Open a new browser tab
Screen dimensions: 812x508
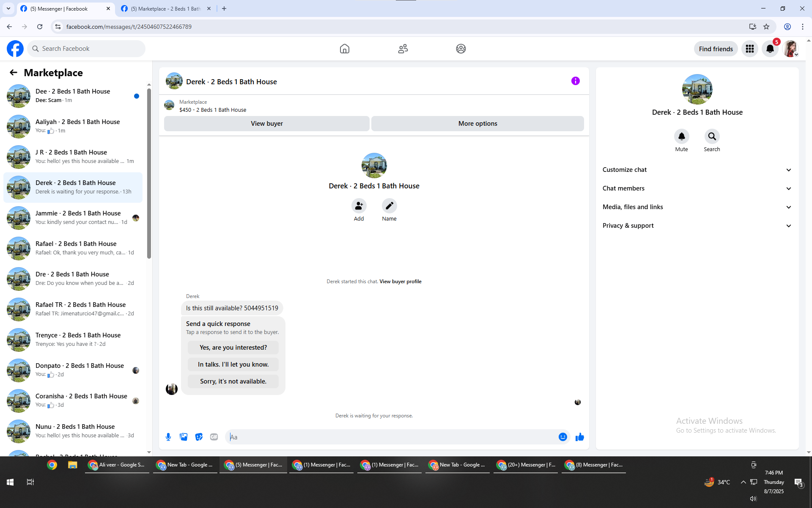click(x=224, y=8)
